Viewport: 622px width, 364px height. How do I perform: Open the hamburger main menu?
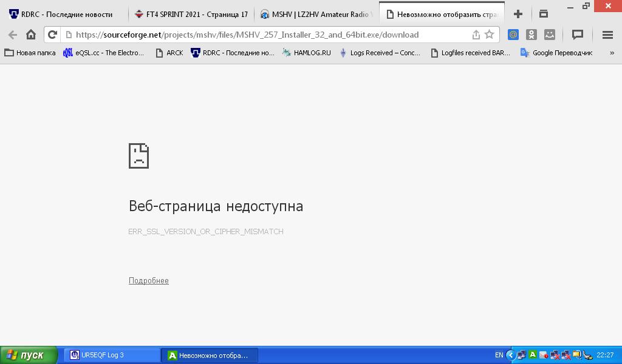coord(607,35)
